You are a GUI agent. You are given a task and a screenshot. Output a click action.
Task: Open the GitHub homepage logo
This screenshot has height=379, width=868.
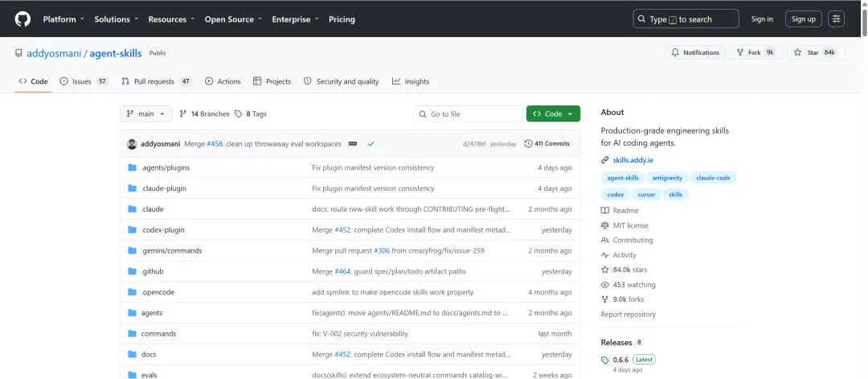(x=23, y=19)
